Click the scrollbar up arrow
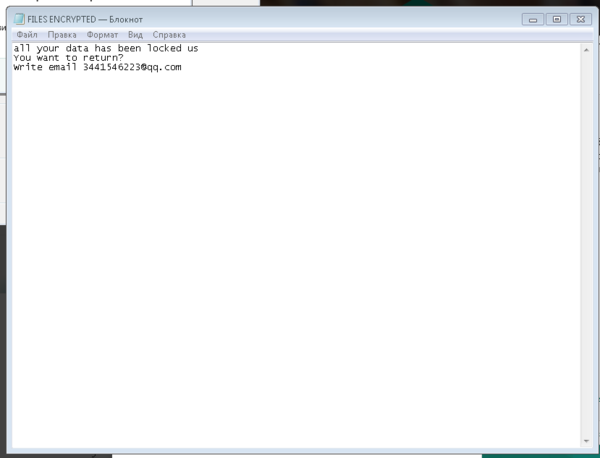This screenshot has height=458, width=600. [586, 50]
